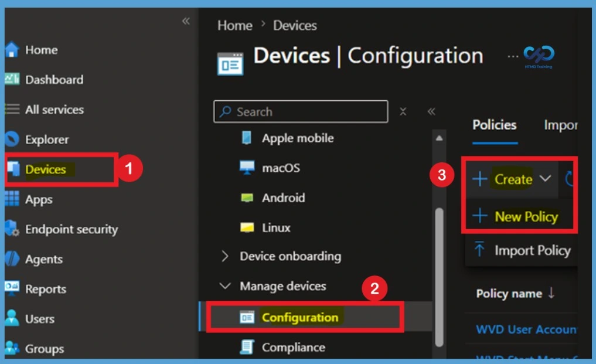
Task: Click the Home icon in sidebar
Action: pos(12,49)
